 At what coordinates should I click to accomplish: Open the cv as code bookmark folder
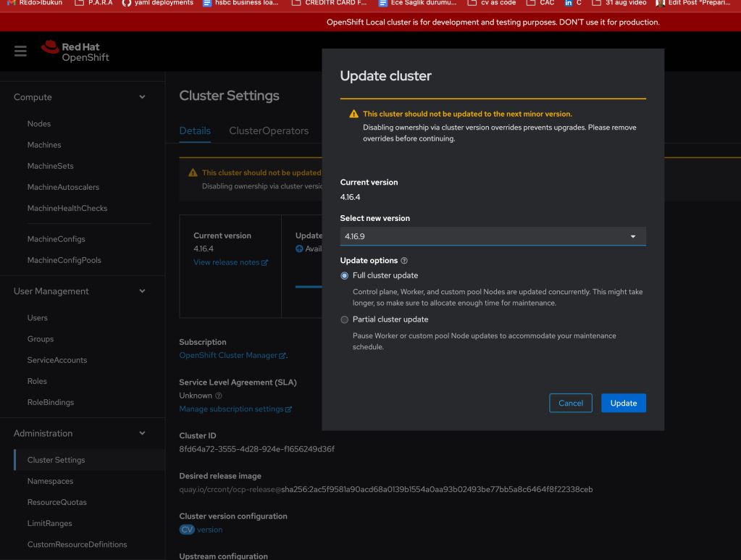pyautogui.click(x=492, y=3)
